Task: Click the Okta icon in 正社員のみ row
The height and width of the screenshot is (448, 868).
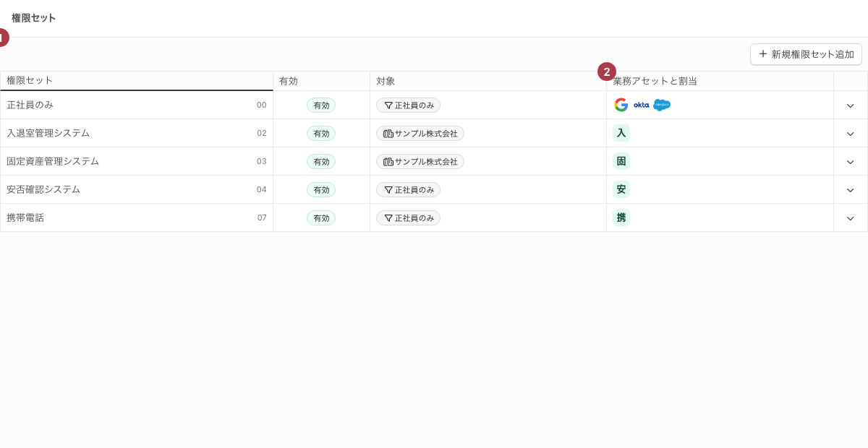Action: (x=642, y=105)
